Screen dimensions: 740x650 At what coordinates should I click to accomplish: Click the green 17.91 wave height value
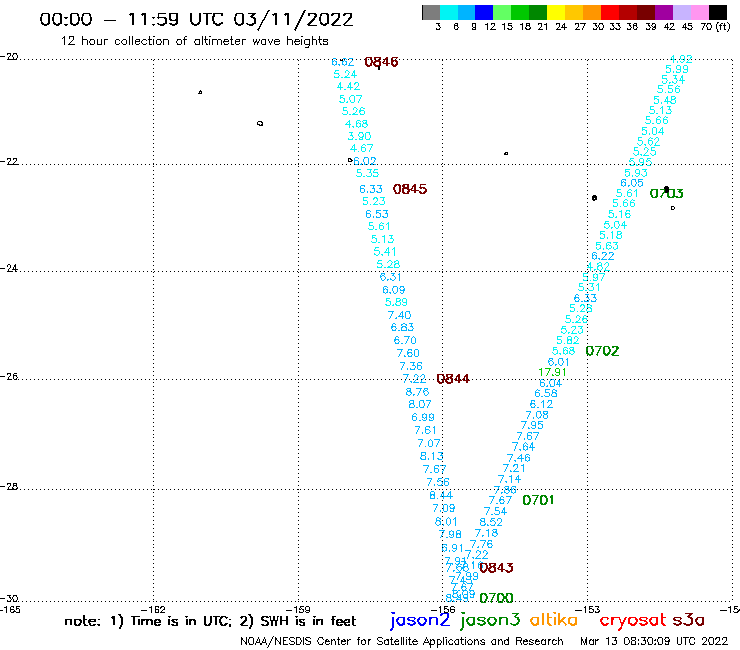552,372
